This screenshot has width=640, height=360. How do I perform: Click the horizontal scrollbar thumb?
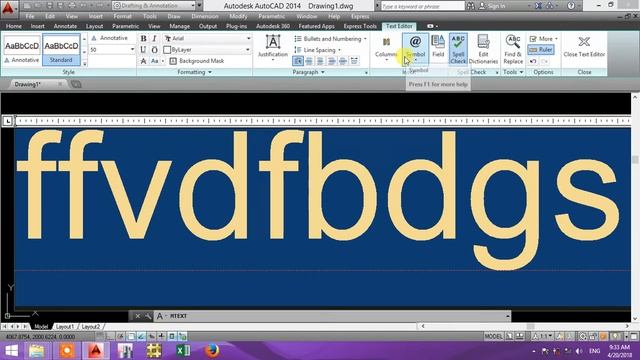pyautogui.click(x=530, y=326)
